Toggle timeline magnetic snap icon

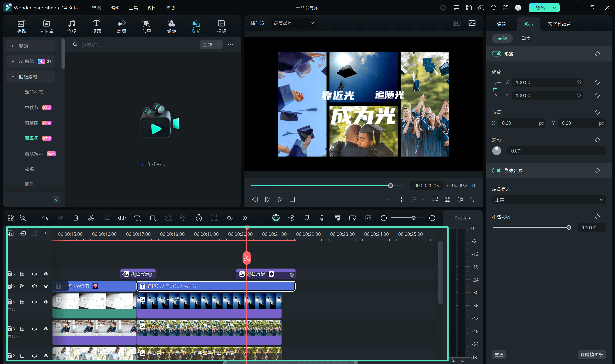tap(45, 233)
